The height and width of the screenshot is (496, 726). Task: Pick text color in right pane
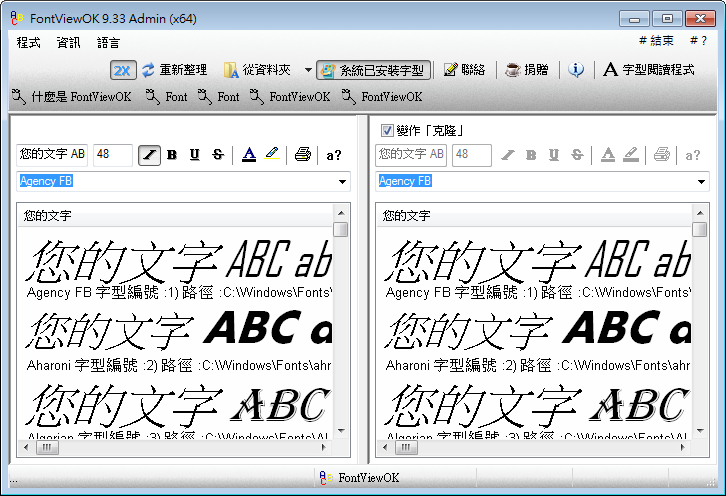point(608,155)
